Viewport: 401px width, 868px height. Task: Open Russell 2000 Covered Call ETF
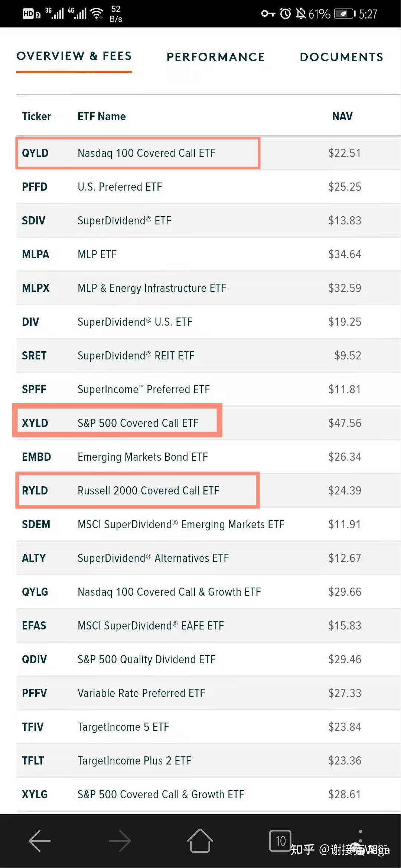pos(148,491)
